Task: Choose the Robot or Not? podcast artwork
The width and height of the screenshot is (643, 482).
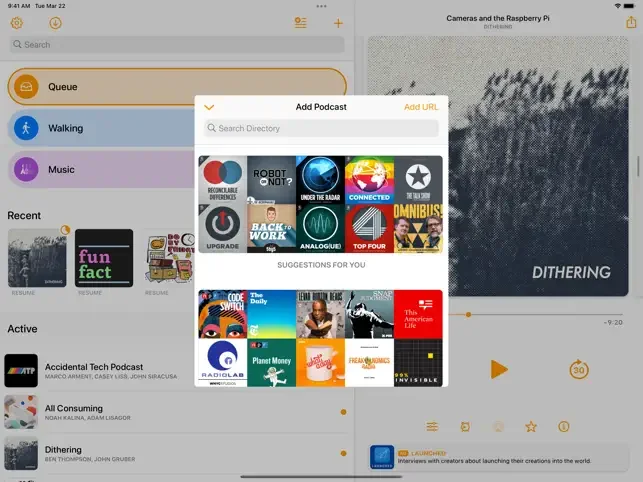Action: (271, 180)
